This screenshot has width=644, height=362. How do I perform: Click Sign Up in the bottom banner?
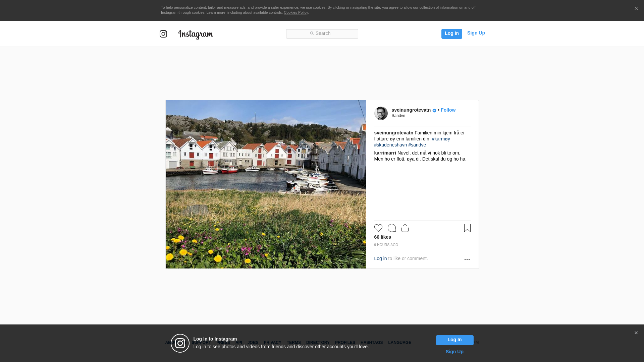[454, 352]
